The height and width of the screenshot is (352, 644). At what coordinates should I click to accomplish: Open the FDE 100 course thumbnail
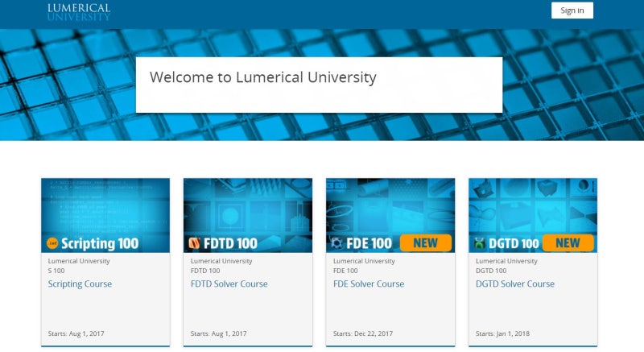point(390,215)
